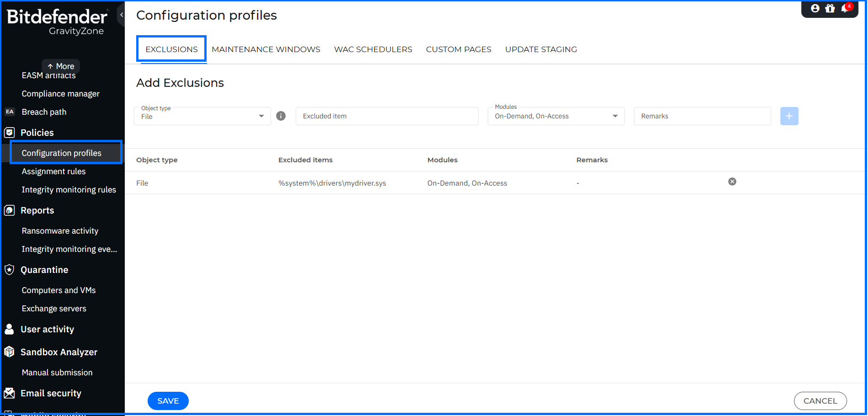The width and height of the screenshot is (868, 416).
Task: Click the Bitdefender GravityZone logo
Action: click(58, 21)
